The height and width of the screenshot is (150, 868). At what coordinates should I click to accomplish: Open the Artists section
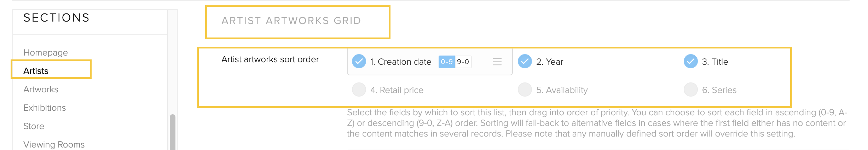coord(36,71)
